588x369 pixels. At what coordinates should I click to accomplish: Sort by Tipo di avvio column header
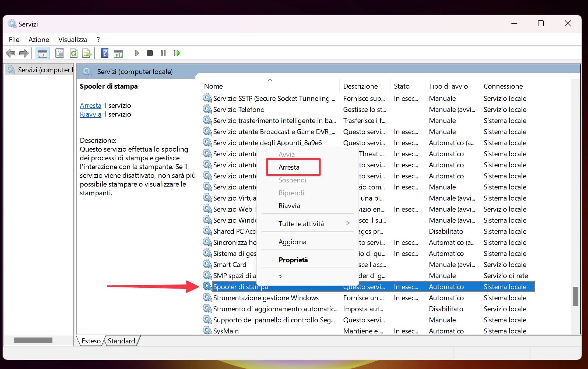point(453,86)
